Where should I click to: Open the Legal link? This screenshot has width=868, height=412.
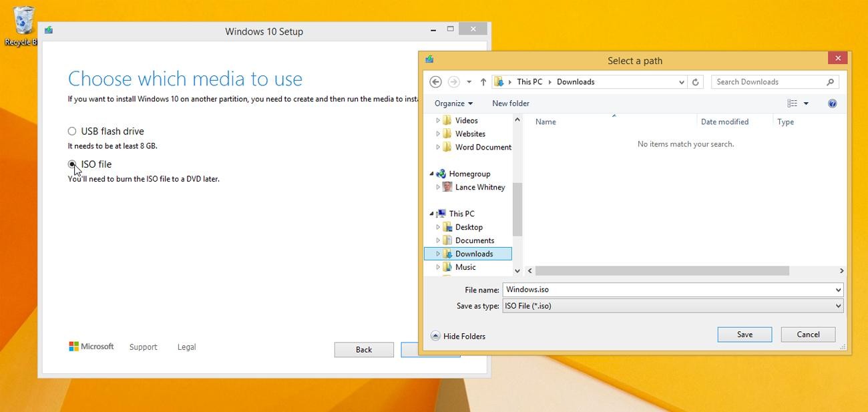pos(186,347)
